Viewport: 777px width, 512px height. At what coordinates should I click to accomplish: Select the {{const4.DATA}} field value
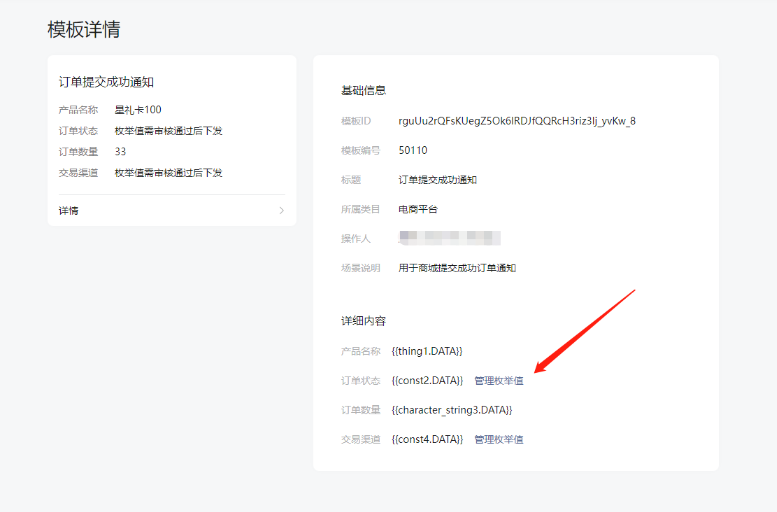point(427,439)
